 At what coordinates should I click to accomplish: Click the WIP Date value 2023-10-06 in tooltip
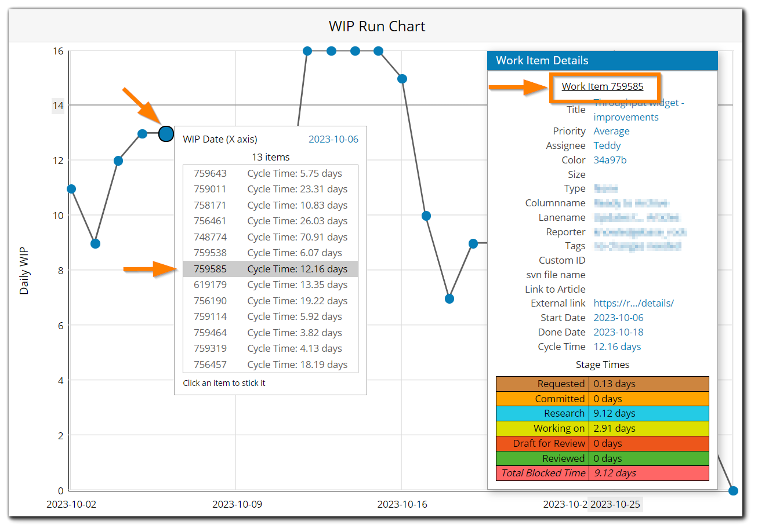point(334,139)
